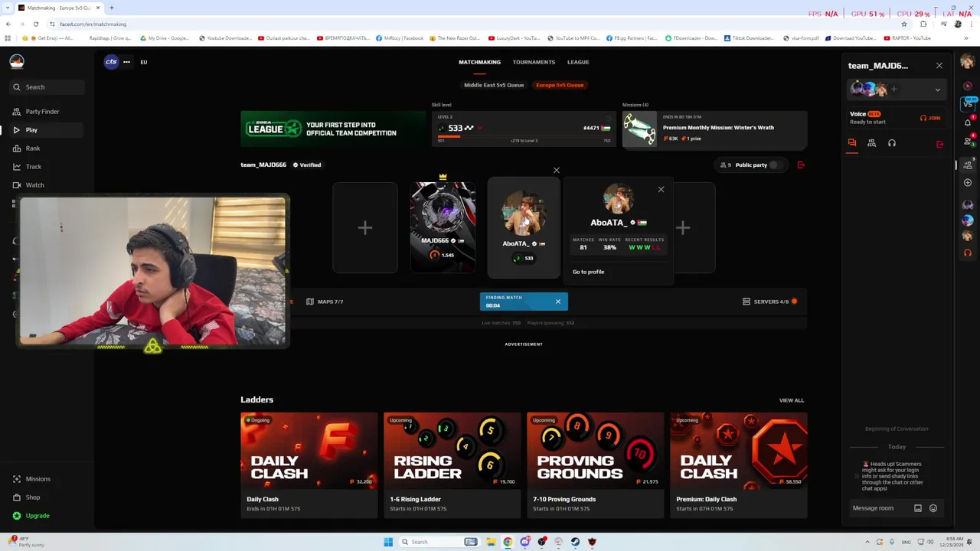Click the orange headphones icon in right rail
The width and height of the screenshot is (980, 551).
(x=968, y=253)
